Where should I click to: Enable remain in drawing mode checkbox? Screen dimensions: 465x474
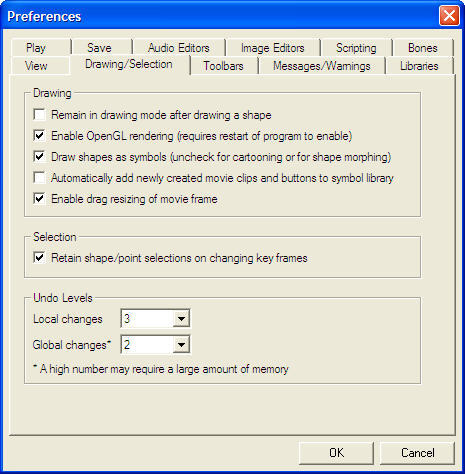pos(39,115)
